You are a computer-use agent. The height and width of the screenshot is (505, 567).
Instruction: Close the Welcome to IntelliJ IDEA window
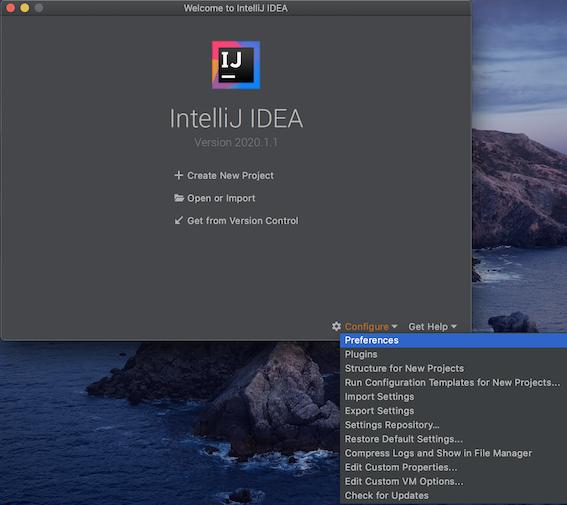click(x=10, y=8)
